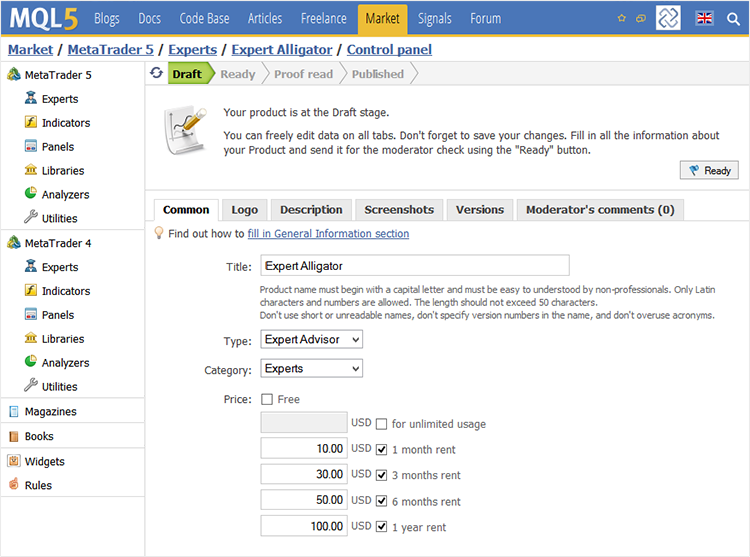750x557 pixels.
Task: Open the Type dropdown
Action: pyautogui.click(x=311, y=340)
